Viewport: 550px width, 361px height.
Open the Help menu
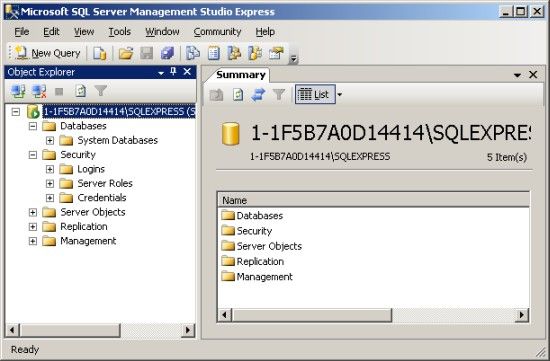click(x=265, y=32)
